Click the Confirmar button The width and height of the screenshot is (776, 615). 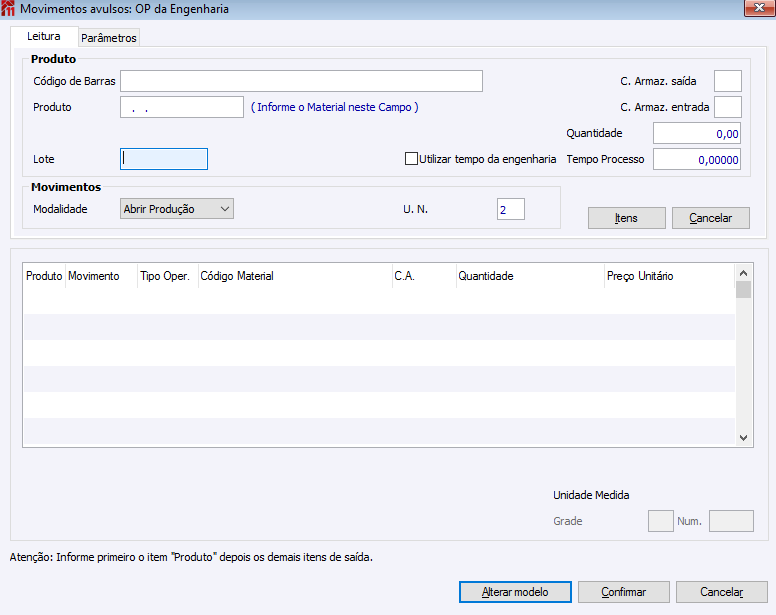[x=624, y=592]
